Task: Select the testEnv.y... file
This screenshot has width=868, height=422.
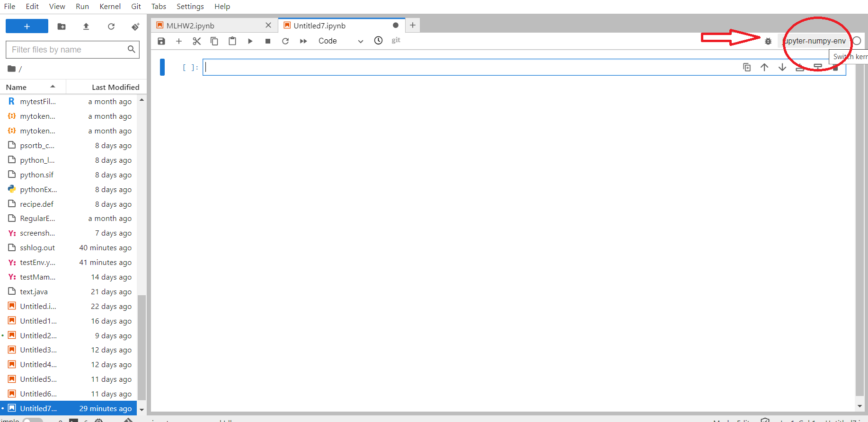Action: coord(69,263)
